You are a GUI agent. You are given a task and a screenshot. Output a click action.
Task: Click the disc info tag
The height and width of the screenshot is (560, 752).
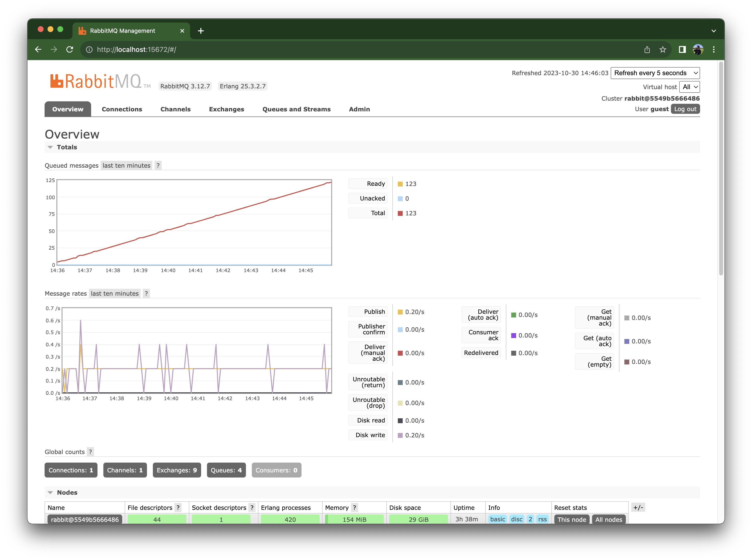pyautogui.click(x=517, y=519)
